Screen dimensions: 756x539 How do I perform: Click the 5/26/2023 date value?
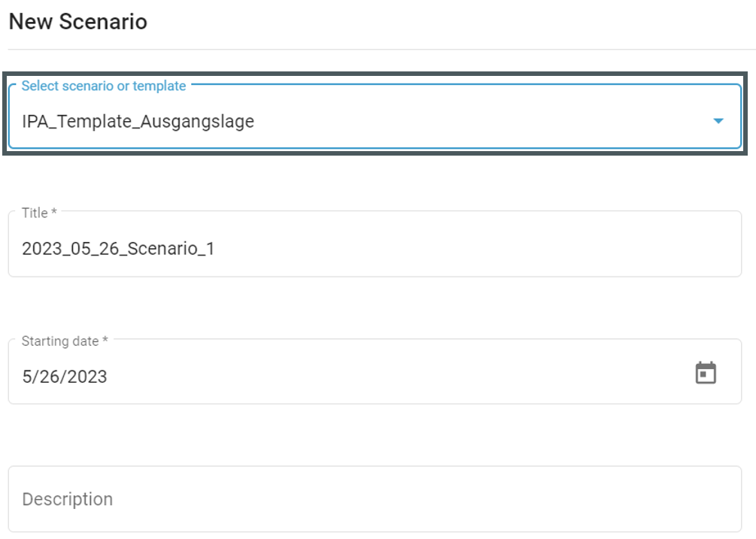point(65,377)
